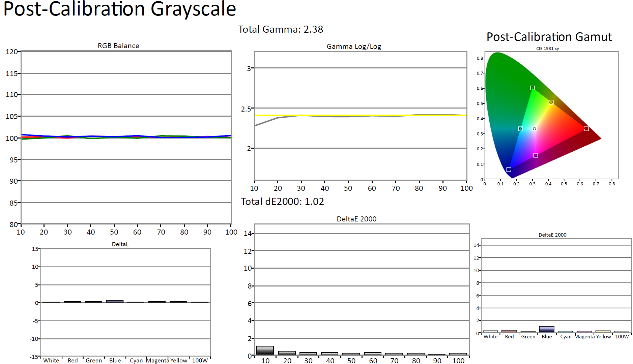
Task: Select the cyan secondary marker in the CIE diagram
Action: click(520, 129)
